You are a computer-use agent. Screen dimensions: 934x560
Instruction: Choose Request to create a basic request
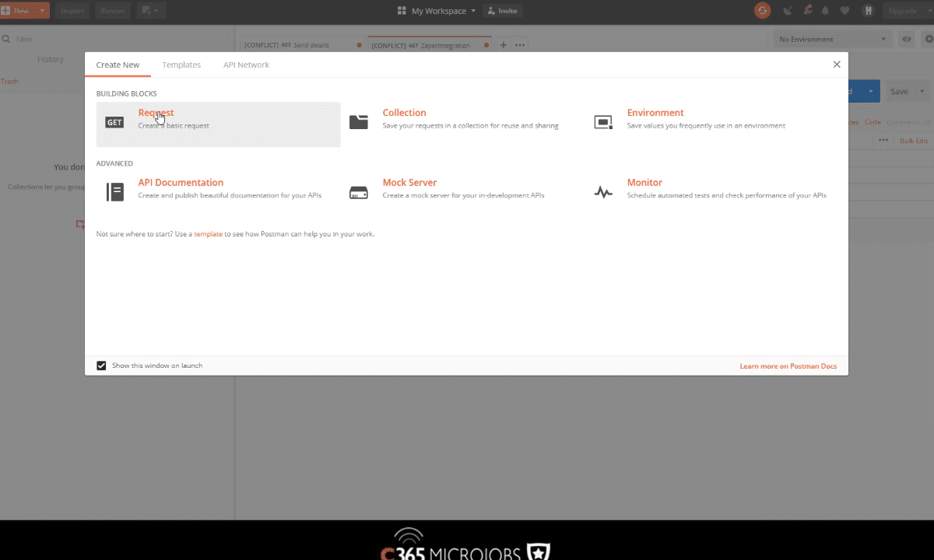pyautogui.click(x=218, y=124)
